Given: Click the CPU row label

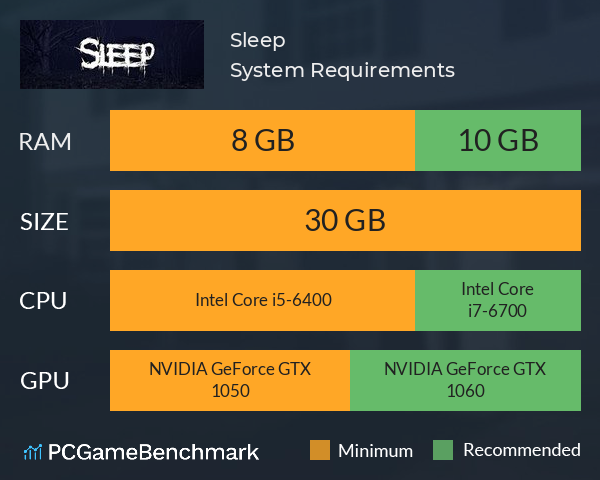Looking at the screenshot, I should (43, 301).
